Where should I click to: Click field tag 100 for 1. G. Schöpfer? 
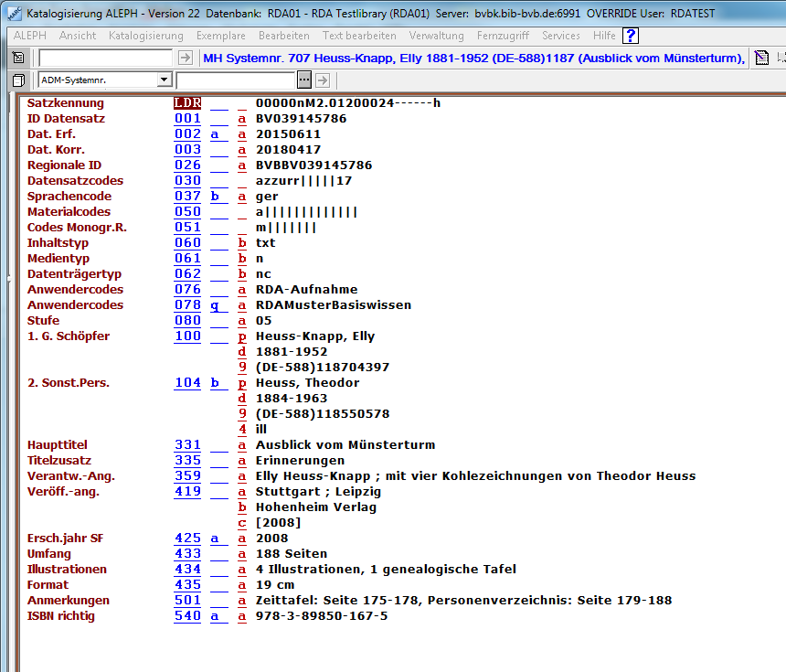[187, 336]
